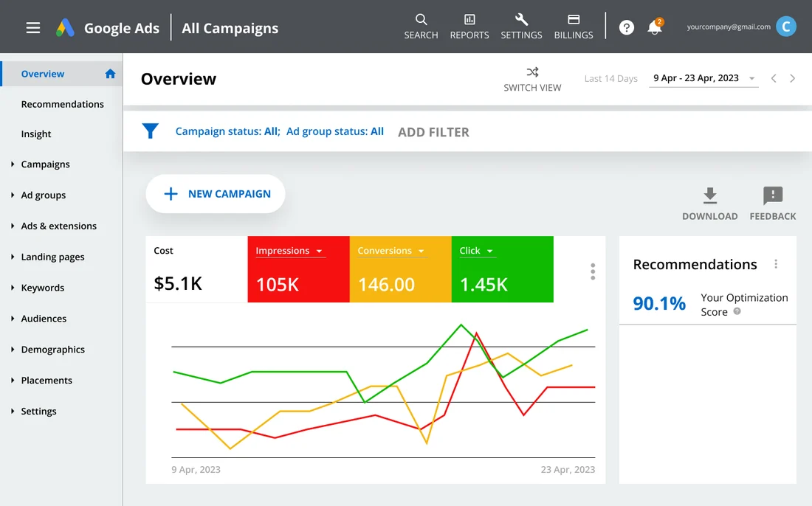This screenshot has height=506, width=812.
Task: Switch view using the shuffle icon
Action: click(532, 79)
